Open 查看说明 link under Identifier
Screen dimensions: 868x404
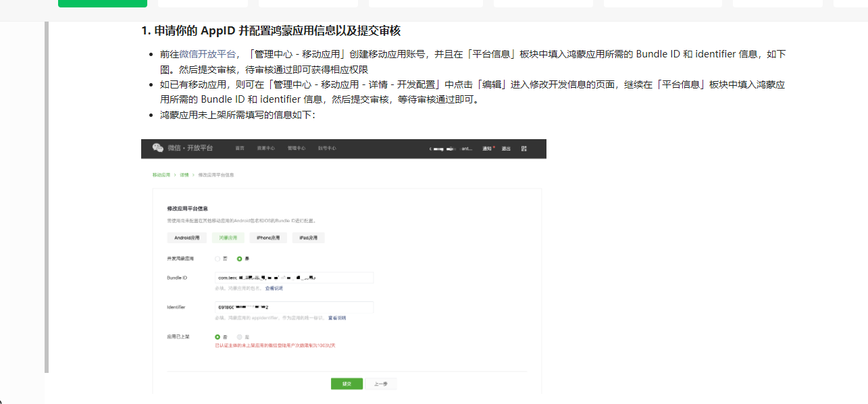coord(337,318)
